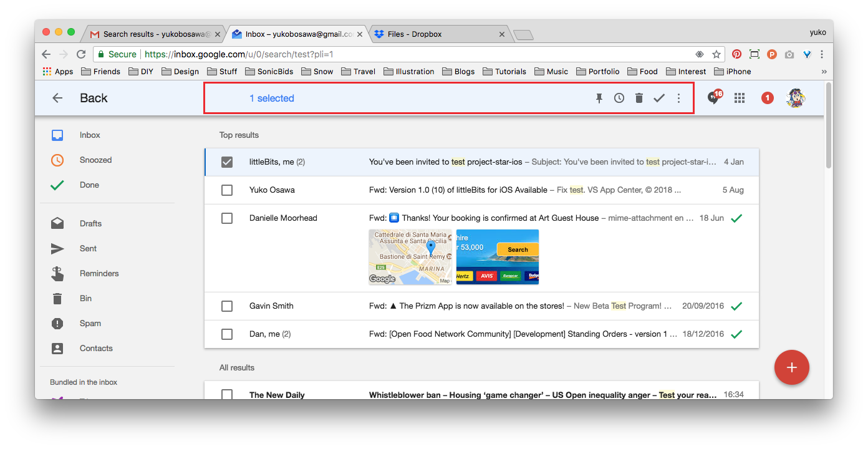Click the done checkmark on Gavin Smith's email

coord(736,306)
